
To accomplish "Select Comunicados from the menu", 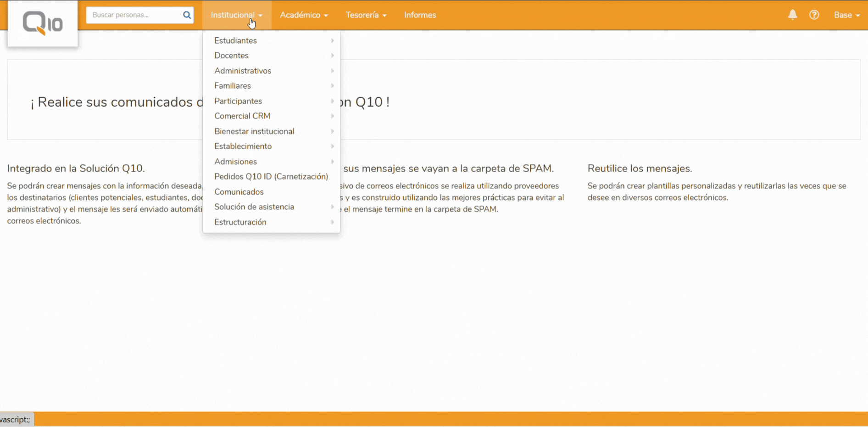I will click(x=239, y=191).
